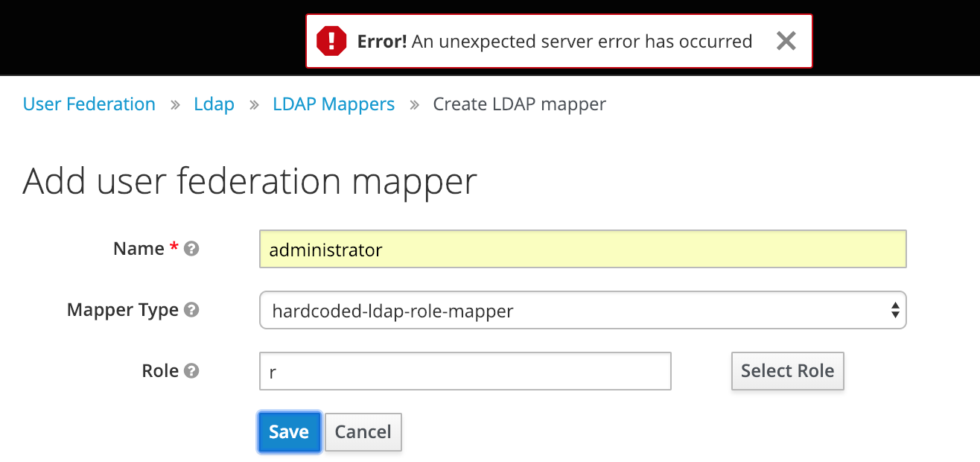Click the Add user federation mapper heading
Viewport: 980px width, 462px height.
coord(249,181)
